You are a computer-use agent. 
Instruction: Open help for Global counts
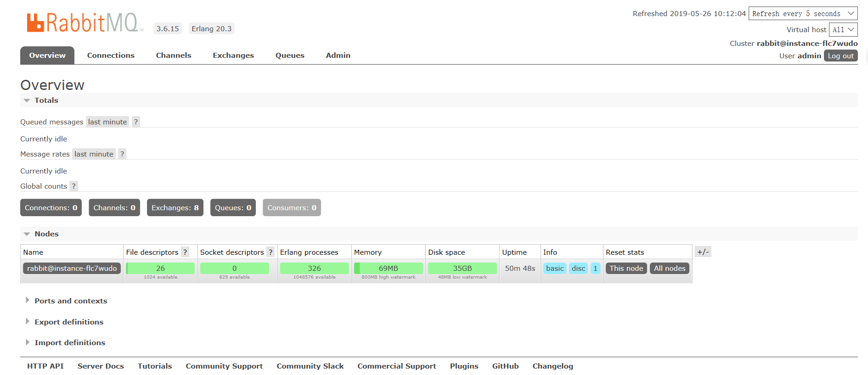[x=73, y=186]
